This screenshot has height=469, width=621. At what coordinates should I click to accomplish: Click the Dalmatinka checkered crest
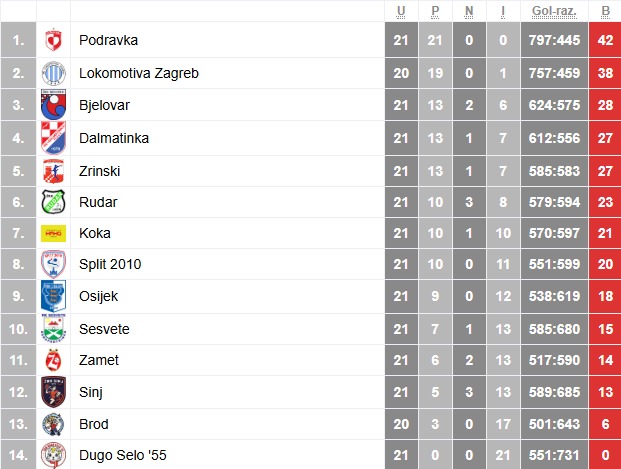tap(53, 137)
